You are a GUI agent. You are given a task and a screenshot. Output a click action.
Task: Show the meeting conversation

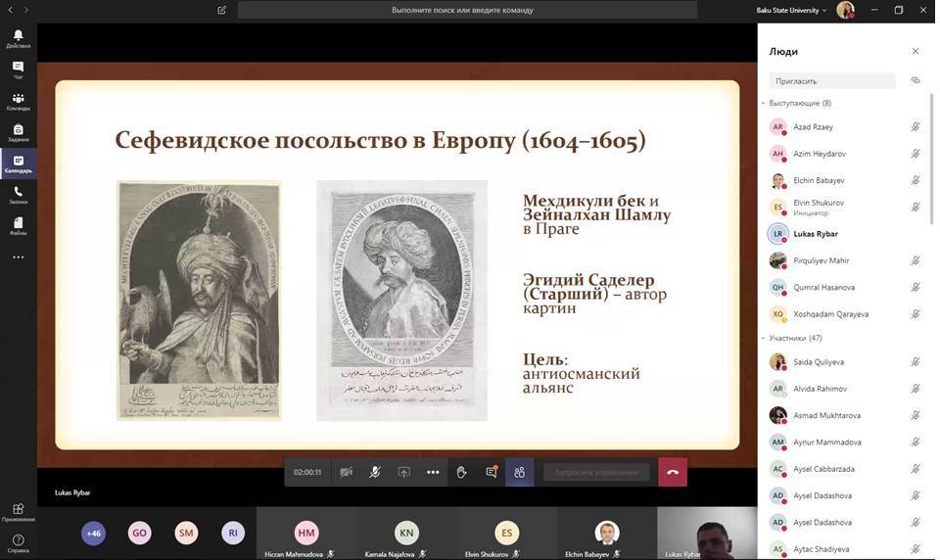coord(491,473)
